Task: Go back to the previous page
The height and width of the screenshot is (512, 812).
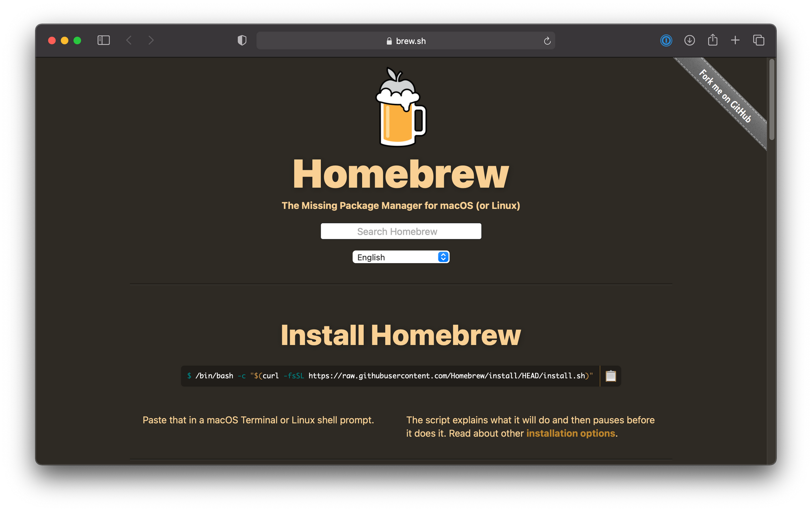Action: [x=129, y=40]
